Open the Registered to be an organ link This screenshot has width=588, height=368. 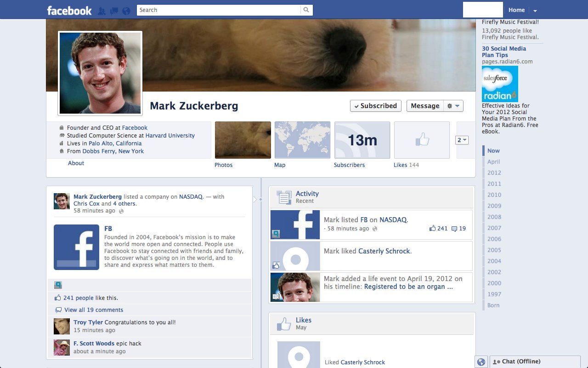point(408,287)
